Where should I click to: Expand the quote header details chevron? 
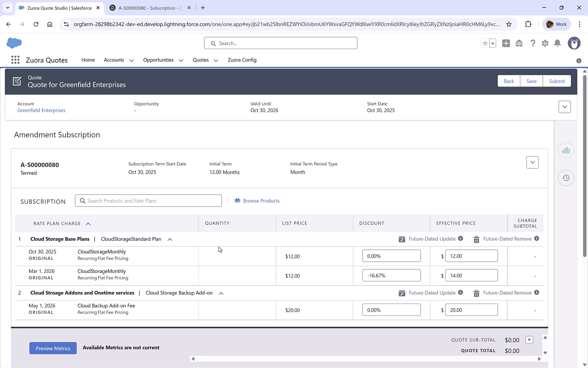point(565,107)
